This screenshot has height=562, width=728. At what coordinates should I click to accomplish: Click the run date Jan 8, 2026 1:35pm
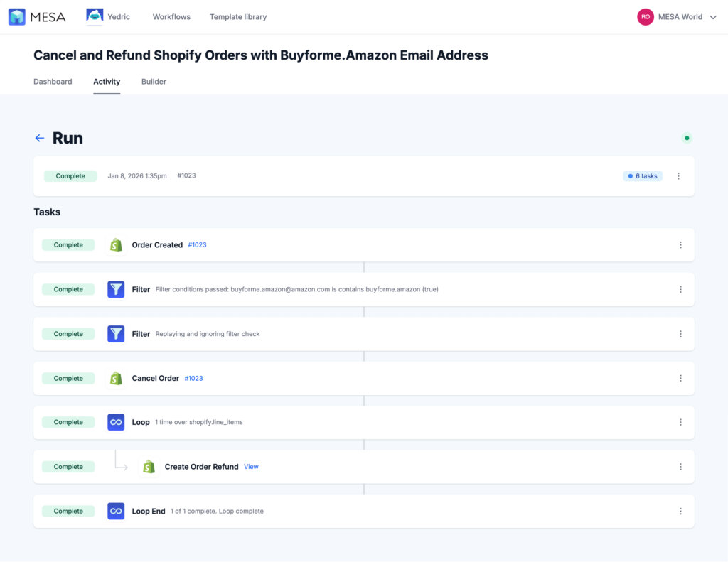coord(137,176)
